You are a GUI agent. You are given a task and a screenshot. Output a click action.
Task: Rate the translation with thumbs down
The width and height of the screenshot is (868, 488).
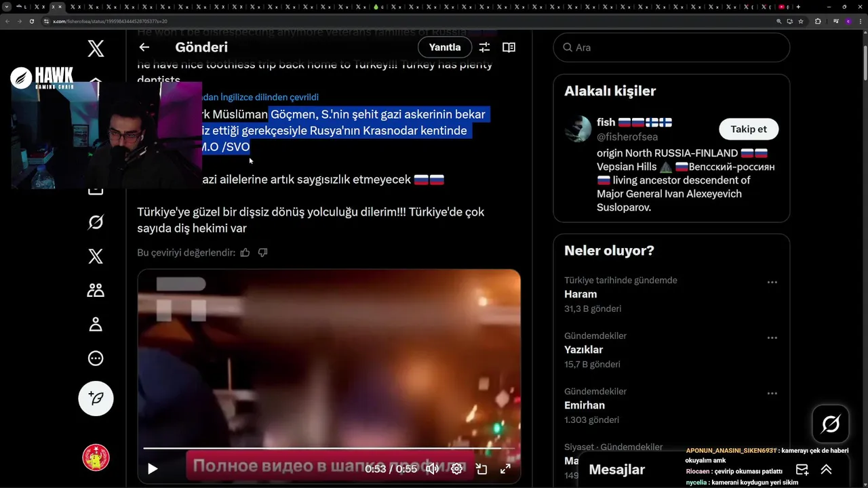(263, 253)
